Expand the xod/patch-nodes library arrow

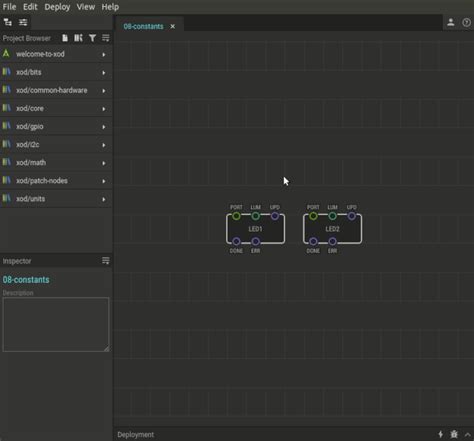[104, 181]
